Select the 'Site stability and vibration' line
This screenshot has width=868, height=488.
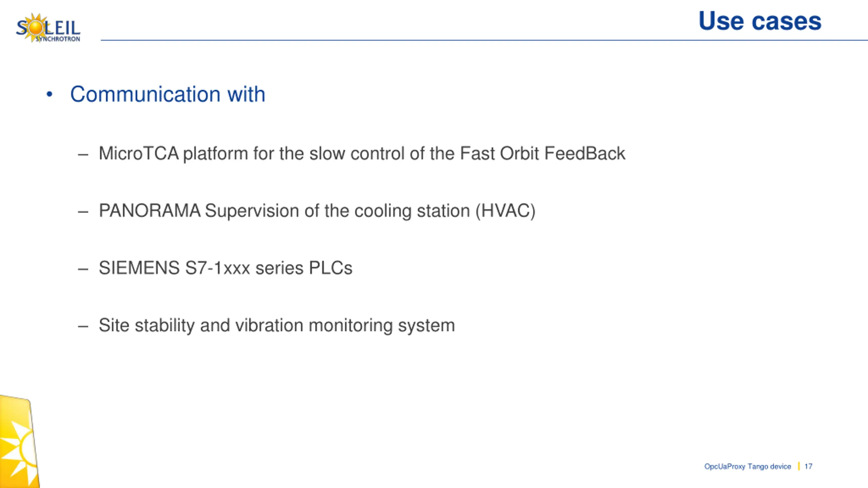(277, 325)
